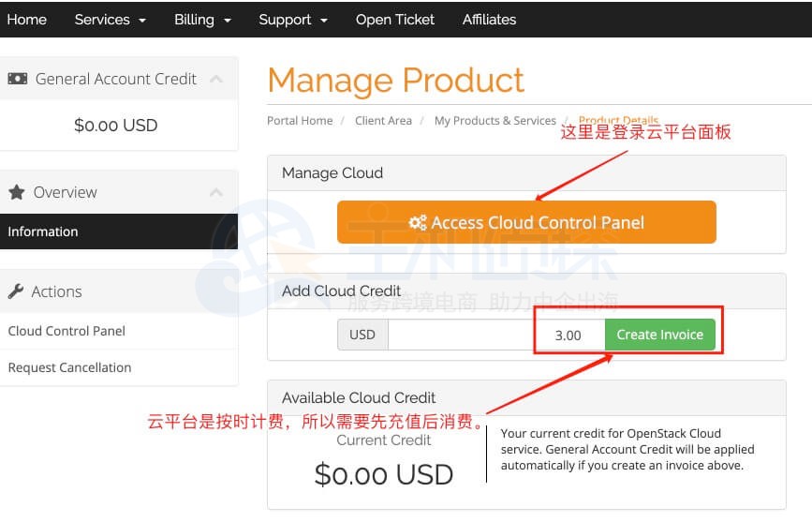The width and height of the screenshot is (812, 522).
Task: Click the star icon next to Overview
Action: (x=17, y=192)
